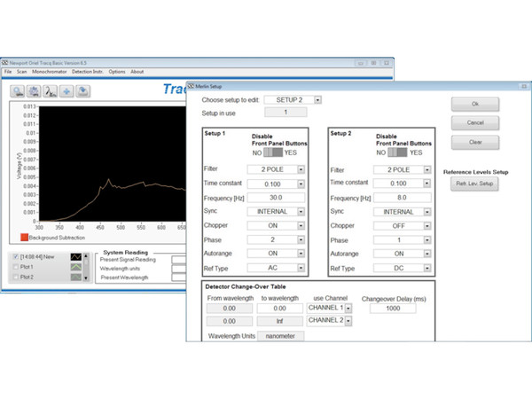Click line style icon for New plot
The width and height of the screenshot is (532, 399).
coord(76,255)
